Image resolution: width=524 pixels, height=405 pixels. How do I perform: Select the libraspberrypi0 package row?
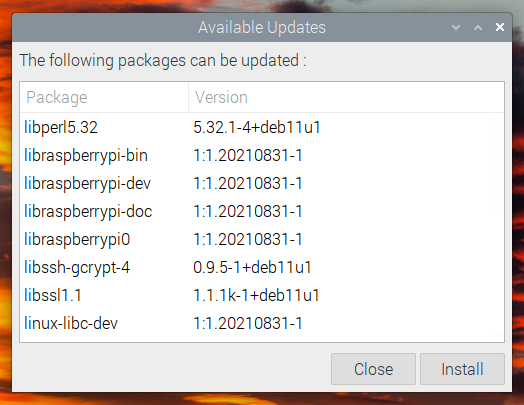click(x=262, y=239)
